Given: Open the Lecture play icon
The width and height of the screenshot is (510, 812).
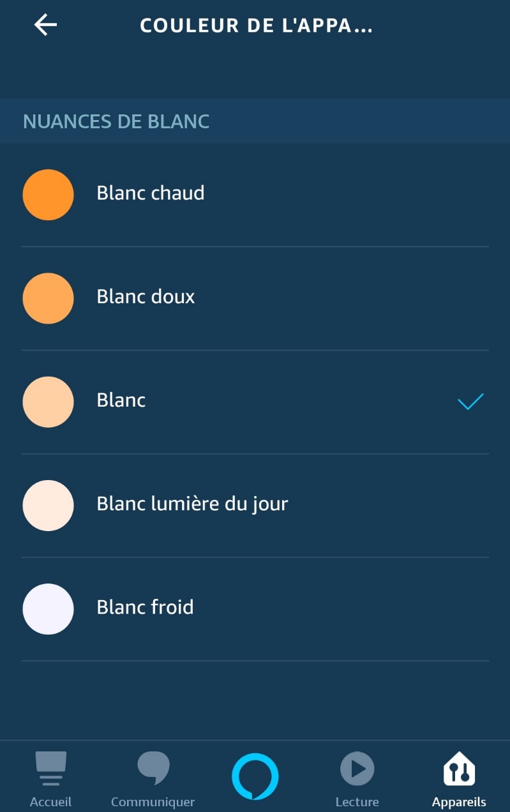Looking at the screenshot, I should pos(357,769).
